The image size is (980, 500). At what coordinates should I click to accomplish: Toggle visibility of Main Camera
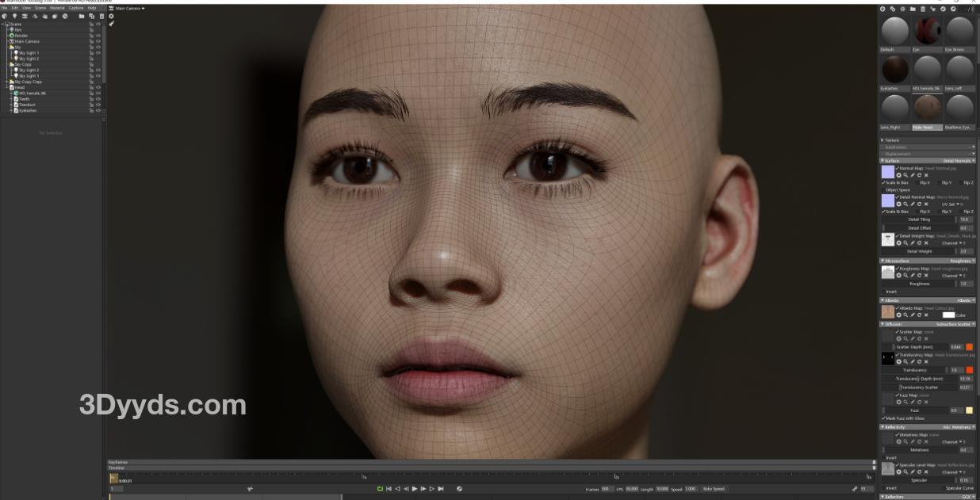tap(98, 41)
